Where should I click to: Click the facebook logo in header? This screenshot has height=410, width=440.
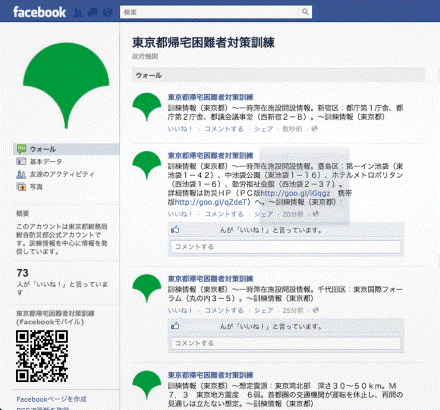pyautogui.click(x=39, y=12)
